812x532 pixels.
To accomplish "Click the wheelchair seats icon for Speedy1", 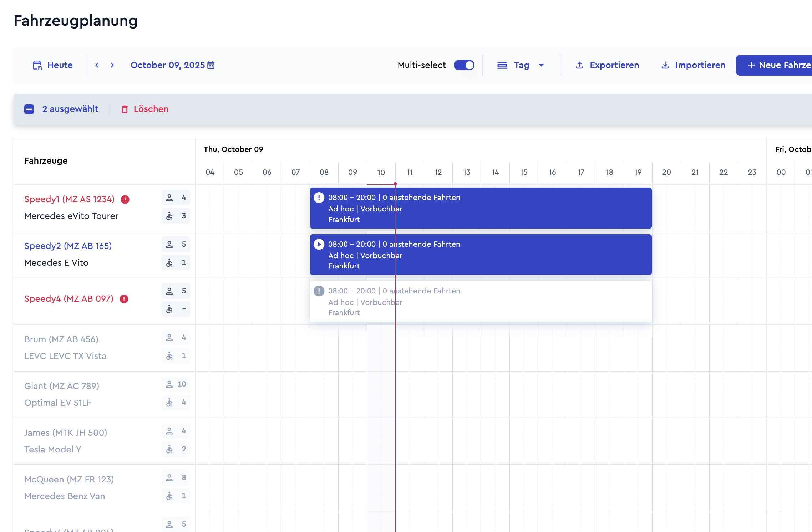I will (169, 216).
